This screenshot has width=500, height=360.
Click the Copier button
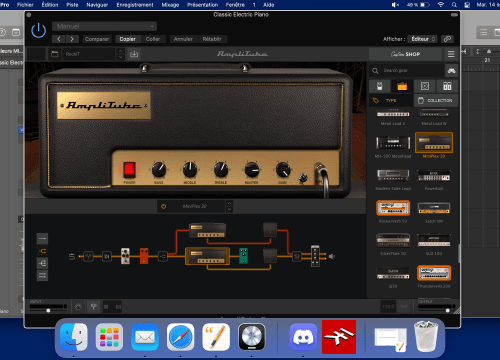[x=127, y=39]
